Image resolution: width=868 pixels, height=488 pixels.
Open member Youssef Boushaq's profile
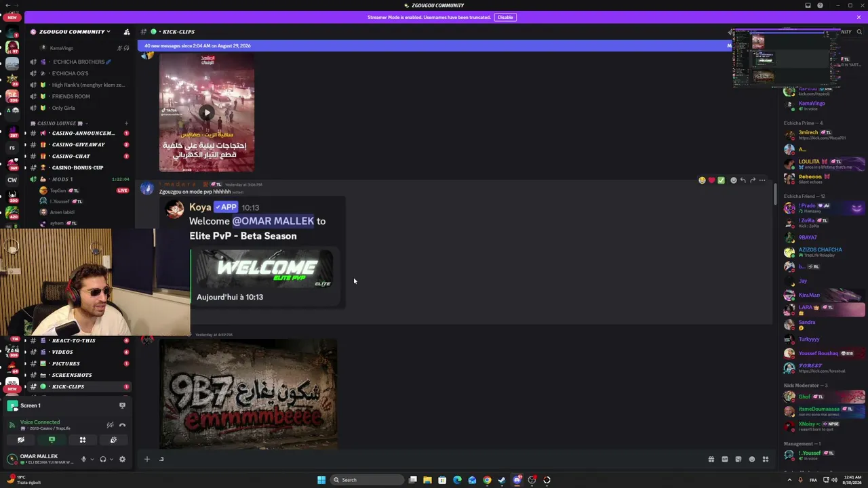pos(824,353)
